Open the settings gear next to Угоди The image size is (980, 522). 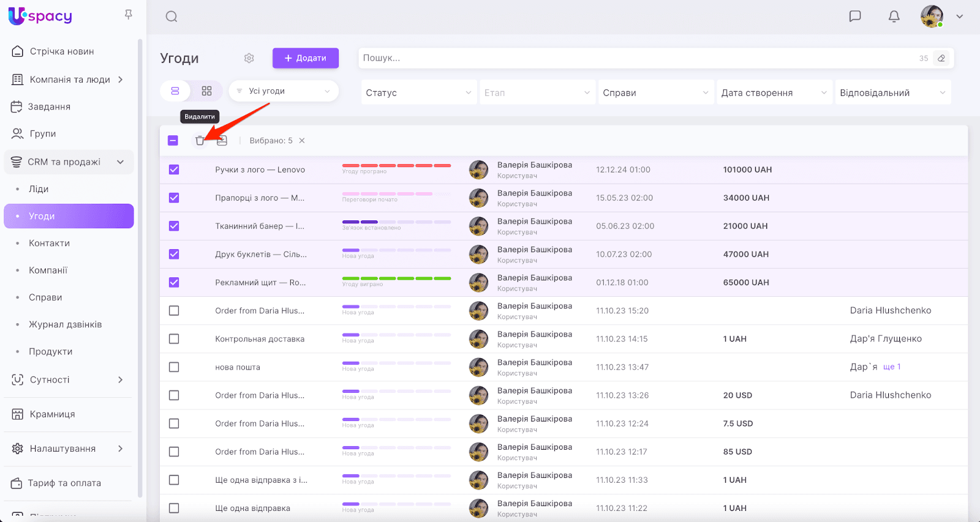pyautogui.click(x=249, y=58)
